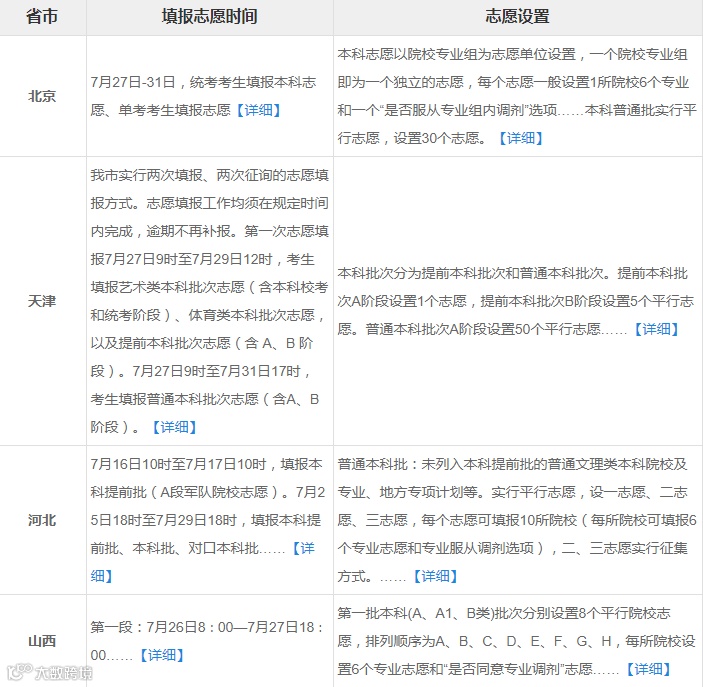Click the 志愿设置 column header
Screen dimensions: 703x687
pyautogui.click(x=518, y=17)
